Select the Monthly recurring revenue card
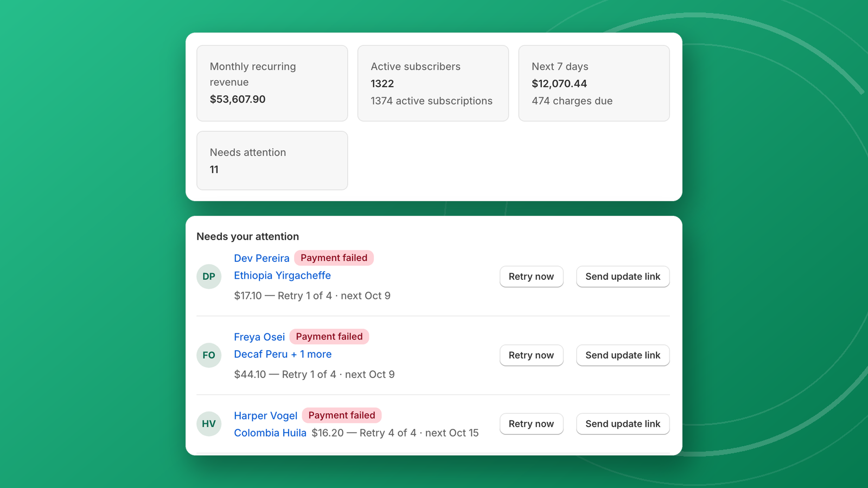868x488 pixels. [x=272, y=83]
